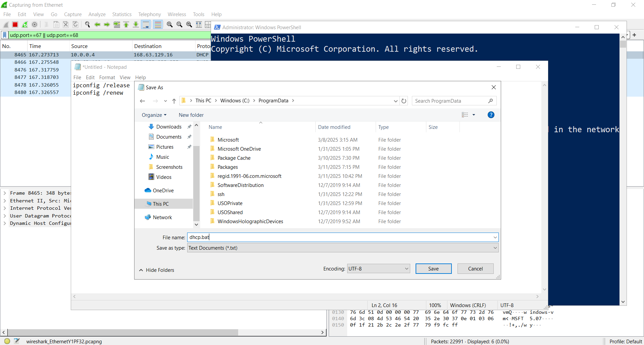This screenshot has width=644, height=345.
Task: Restart the current capture in Wireshark
Action: [25, 24]
